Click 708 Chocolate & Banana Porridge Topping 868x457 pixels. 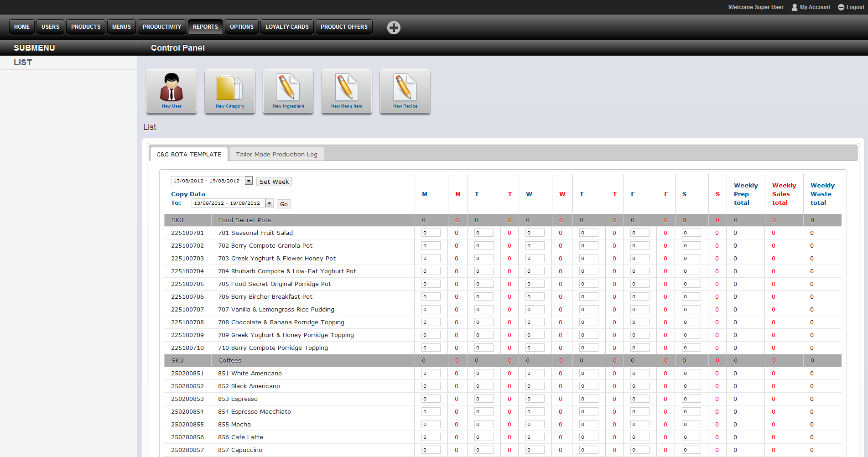(x=281, y=322)
